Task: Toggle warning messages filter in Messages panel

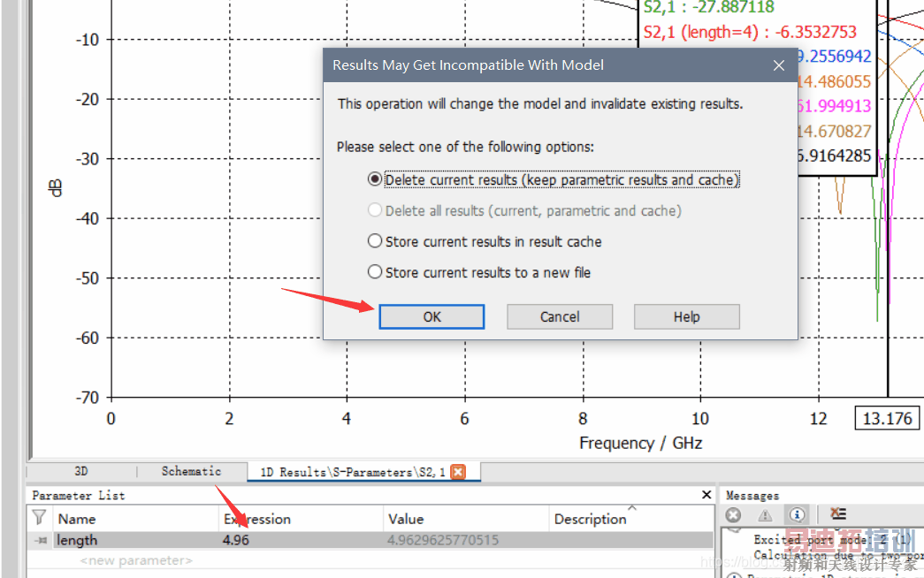Action: [765, 515]
